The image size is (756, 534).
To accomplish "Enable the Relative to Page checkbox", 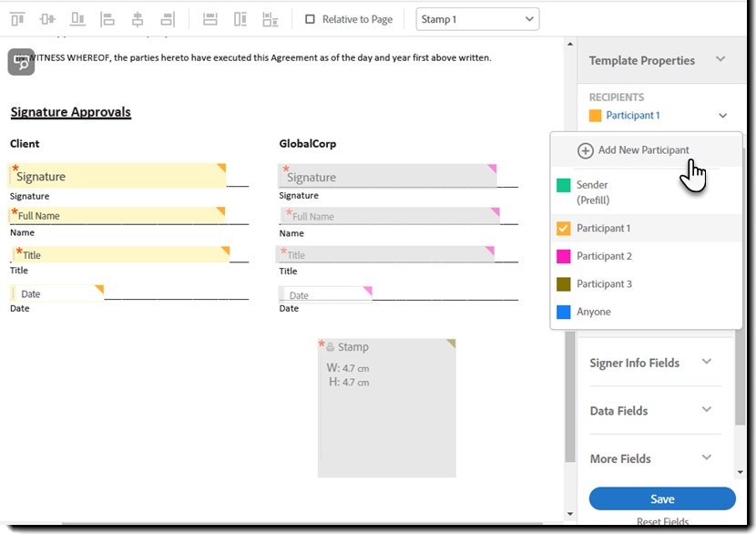I will point(310,19).
